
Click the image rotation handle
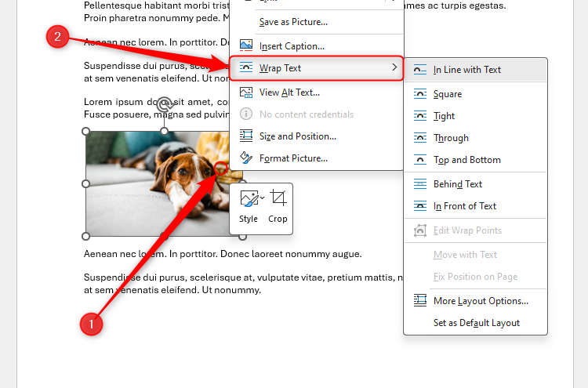pyautogui.click(x=164, y=104)
